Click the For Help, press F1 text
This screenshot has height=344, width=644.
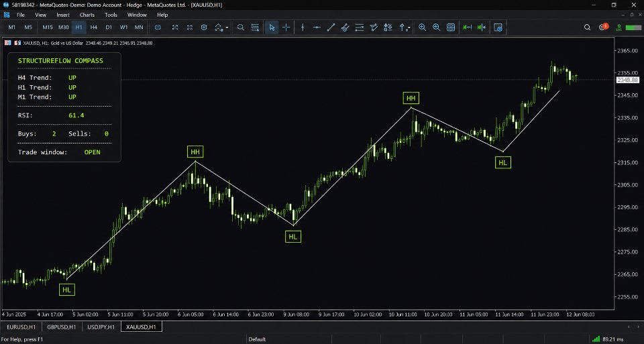coord(21,339)
